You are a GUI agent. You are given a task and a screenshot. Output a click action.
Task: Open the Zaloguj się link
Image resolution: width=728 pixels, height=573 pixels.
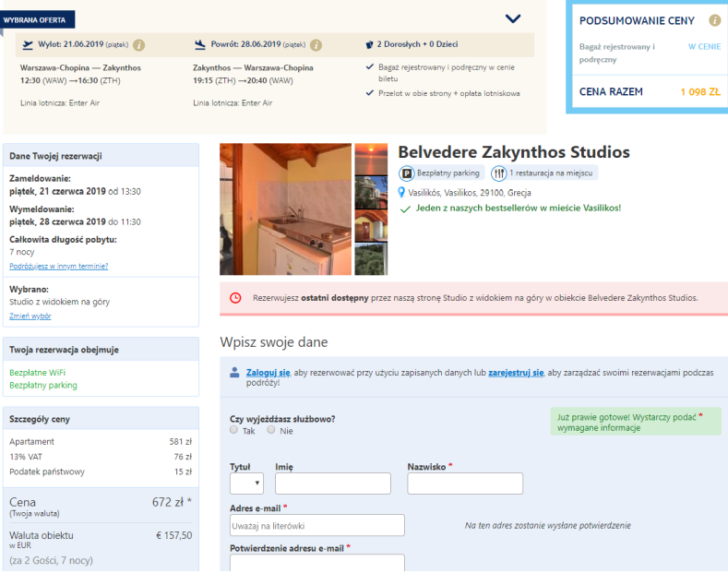click(268, 372)
